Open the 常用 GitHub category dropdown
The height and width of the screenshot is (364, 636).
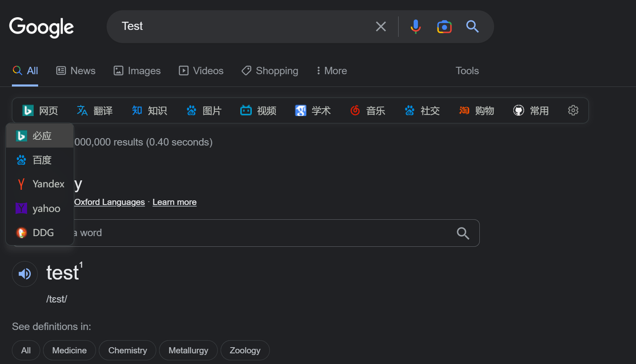tap(531, 111)
